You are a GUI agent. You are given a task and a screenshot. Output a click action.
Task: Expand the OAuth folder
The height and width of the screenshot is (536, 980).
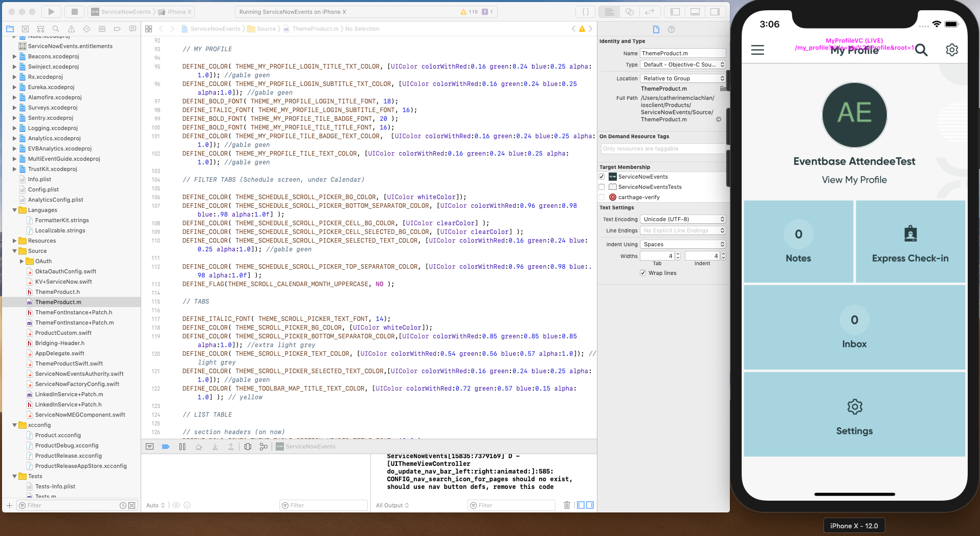point(21,261)
